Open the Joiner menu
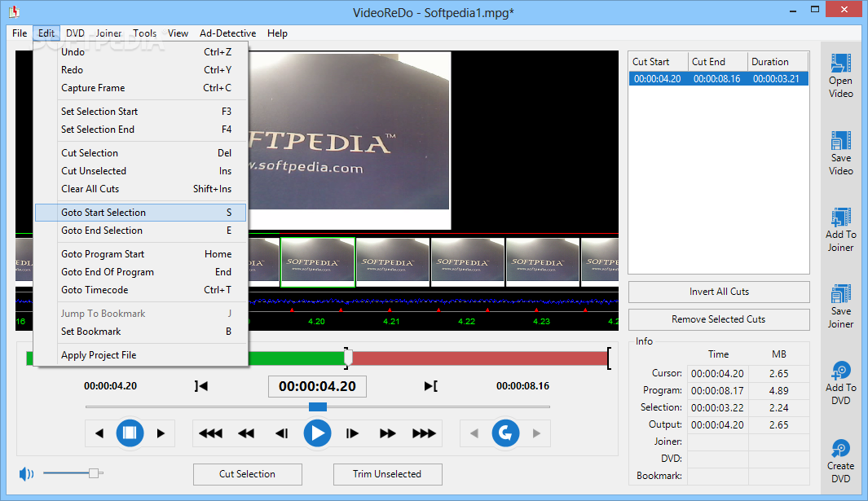Viewport: 868px width, 501px height. pyautogui.click(x=108, y=33)
